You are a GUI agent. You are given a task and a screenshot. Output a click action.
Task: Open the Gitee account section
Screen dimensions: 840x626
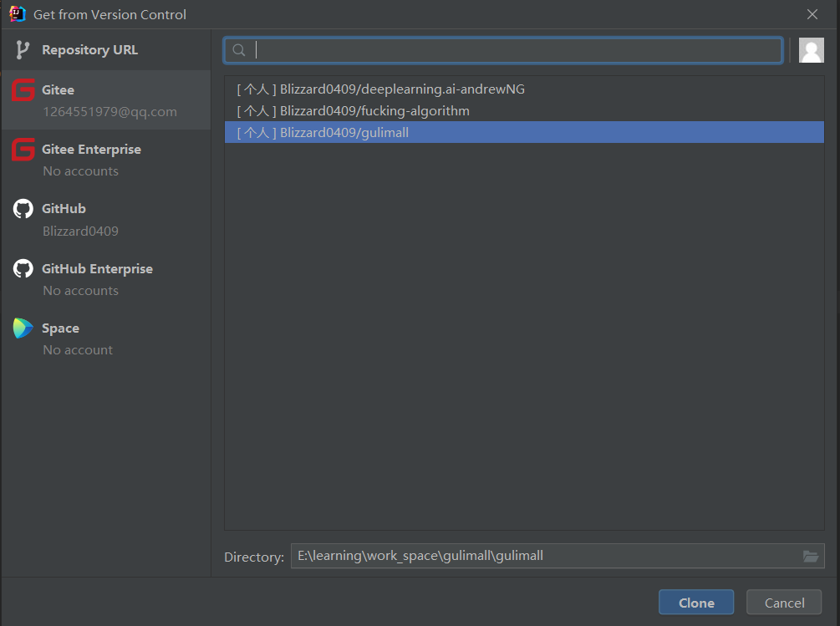(x=106, y=100)
